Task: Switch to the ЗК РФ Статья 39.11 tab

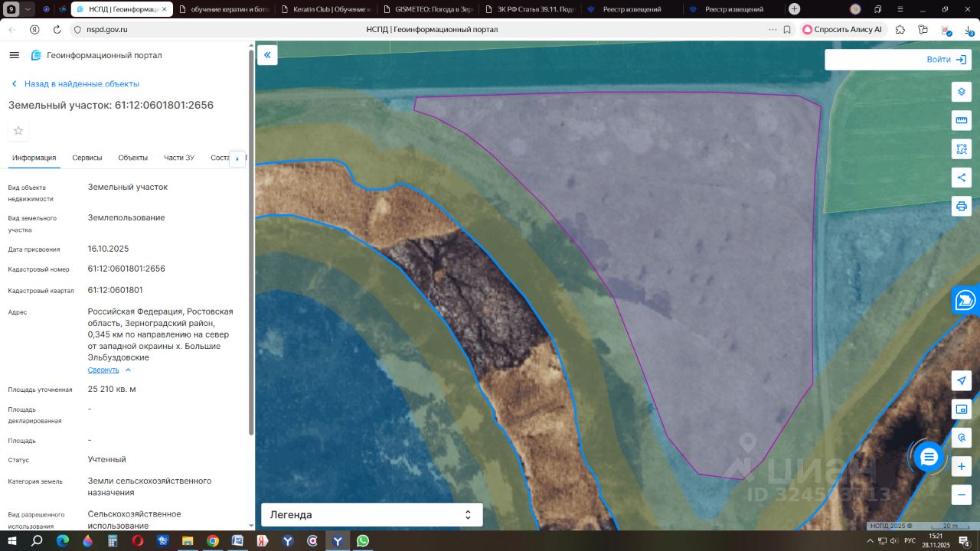Action: pos(531,9)
